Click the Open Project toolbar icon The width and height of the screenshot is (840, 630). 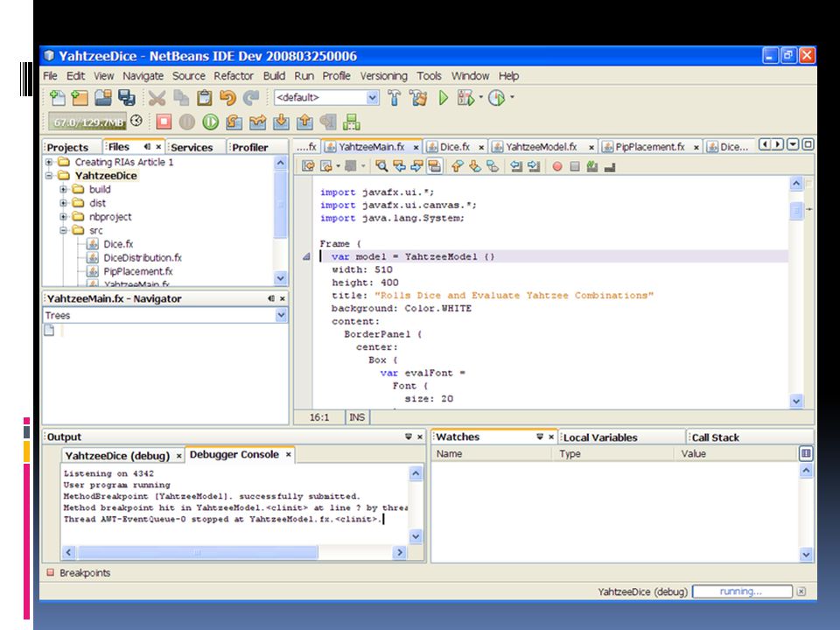tap(103, 98)
